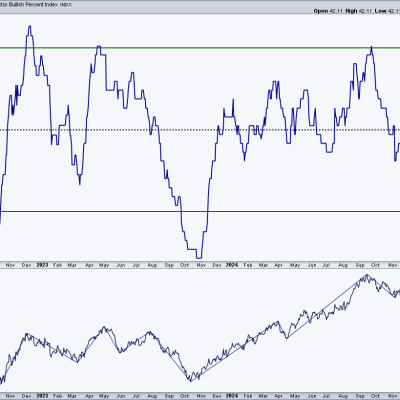This screenshot has height=400, width=400.
Task: Click price chart's highest peak near Sep 2024
Action: tap(367, 275)
